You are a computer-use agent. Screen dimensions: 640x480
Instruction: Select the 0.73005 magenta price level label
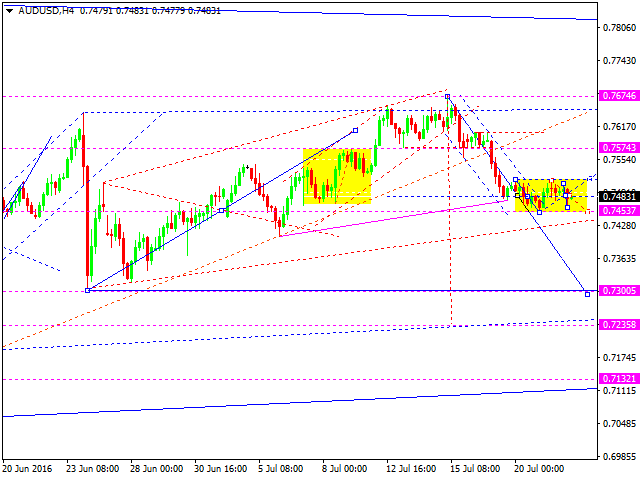pyautogui.click(x=619, y=291)
